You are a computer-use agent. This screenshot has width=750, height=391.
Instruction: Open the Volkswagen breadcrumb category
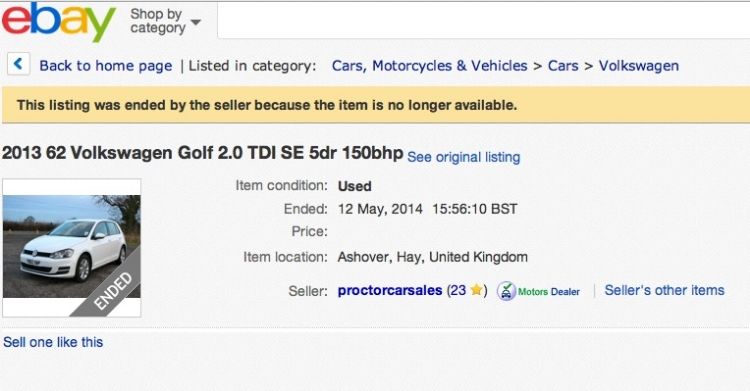pyautogui.click(x=639, y=66)
